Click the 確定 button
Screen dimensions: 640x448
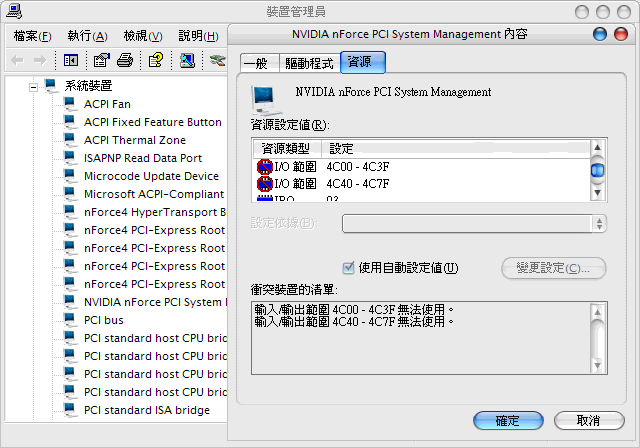[x=508, y=420]
